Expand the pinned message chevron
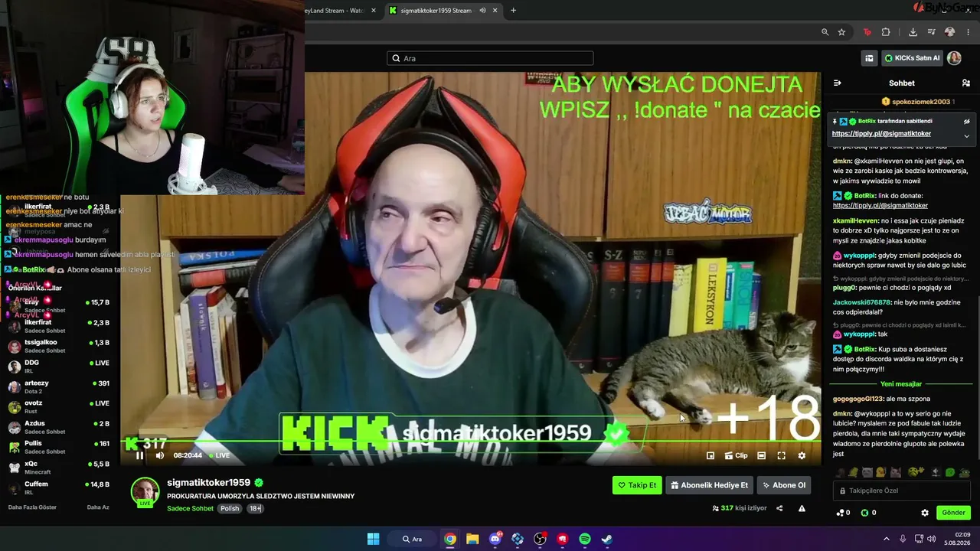This screenshot has width=980, height=551. 966,136
